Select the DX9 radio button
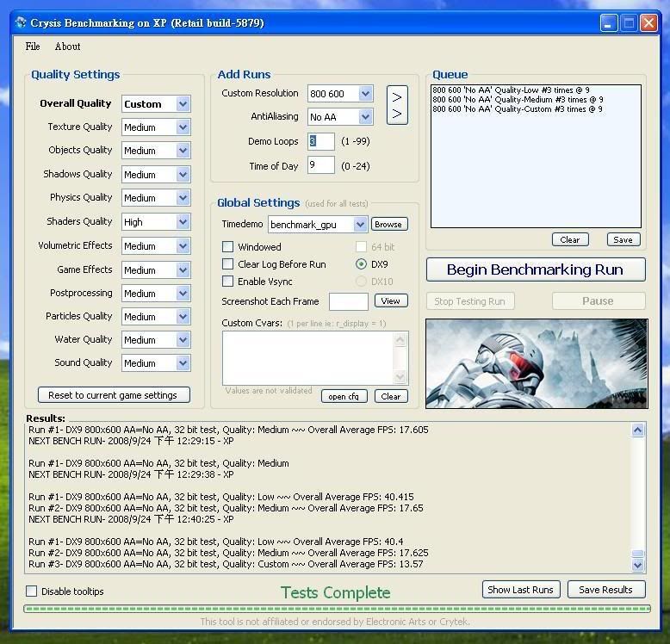The width and height of the screenshot is (670, 644). (x=361, y=264)
